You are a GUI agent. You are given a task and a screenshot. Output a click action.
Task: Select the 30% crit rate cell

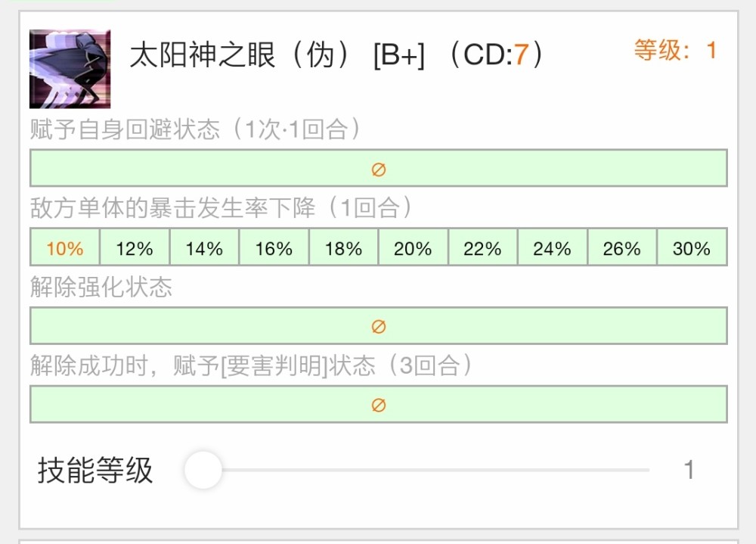[691, 249]
